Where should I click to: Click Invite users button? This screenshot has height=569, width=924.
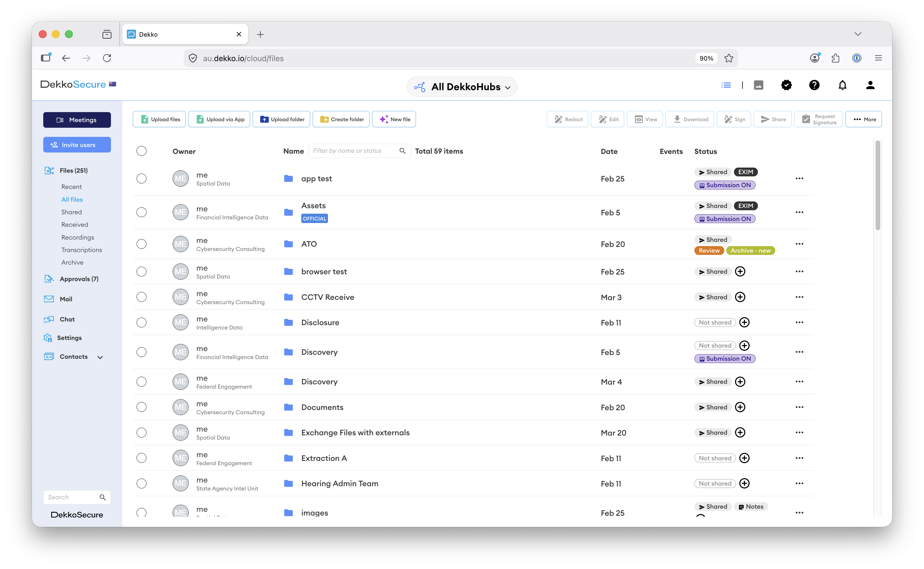pos(77,145)
